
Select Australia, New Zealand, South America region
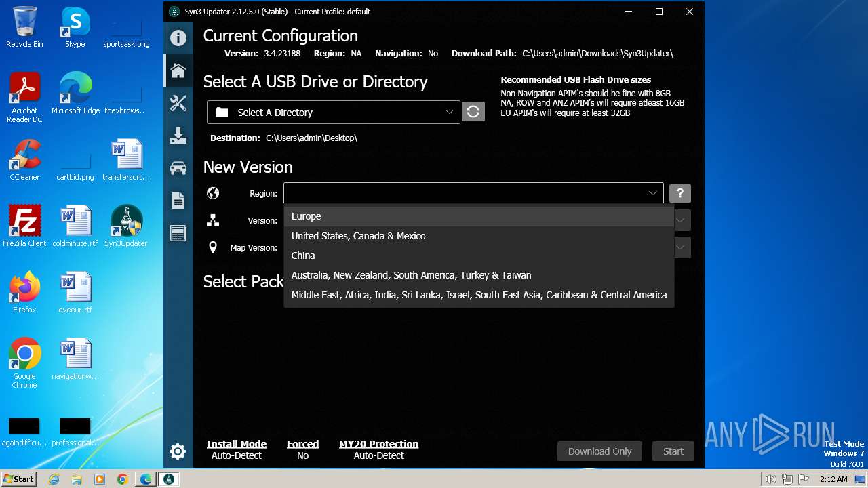point(479,275)
